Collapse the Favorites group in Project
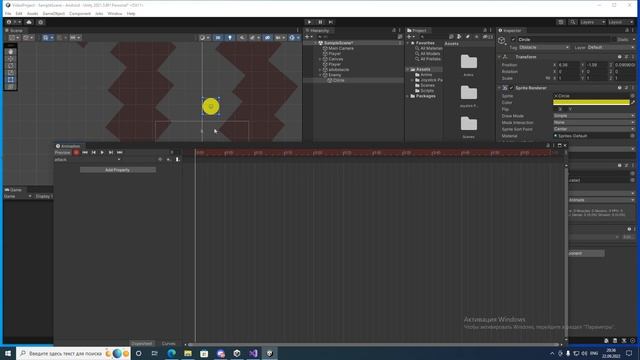Image resolution: width=640 pixels, height=360 pixels. point(407,43)
